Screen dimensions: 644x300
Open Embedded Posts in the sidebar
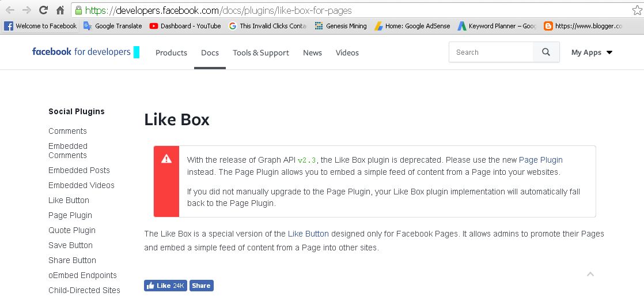click(x=79, y=170)
